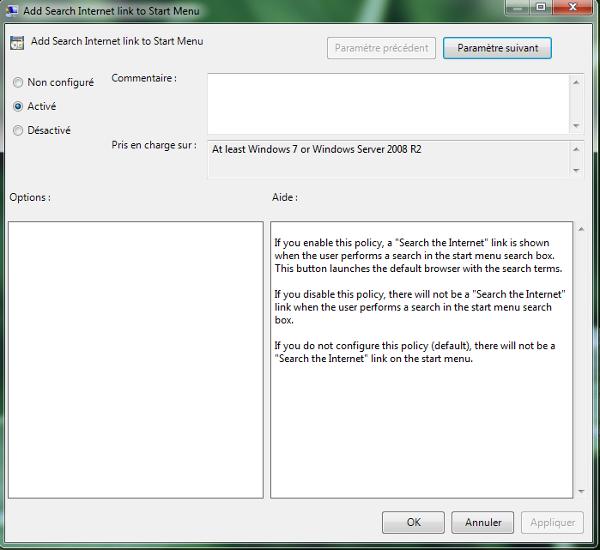Screen dimensions: 600x550
Task: Click the 'At least Windows 7' supported text
Action: (x=316, y=149)
